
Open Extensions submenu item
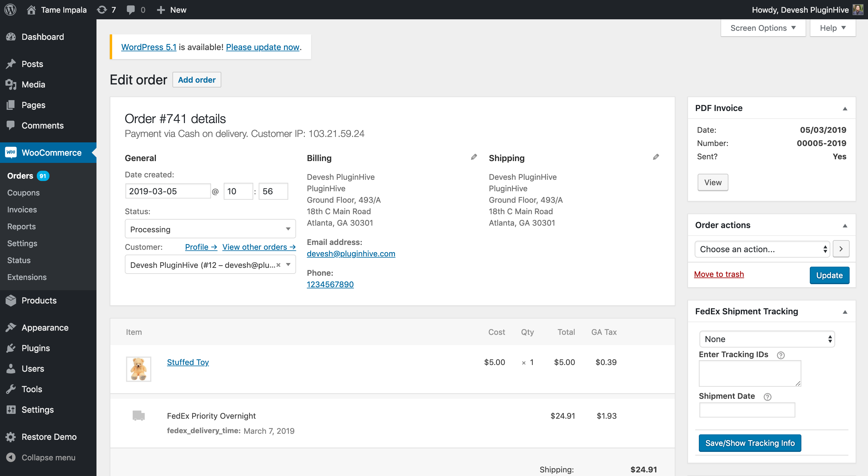click(27, 277)
